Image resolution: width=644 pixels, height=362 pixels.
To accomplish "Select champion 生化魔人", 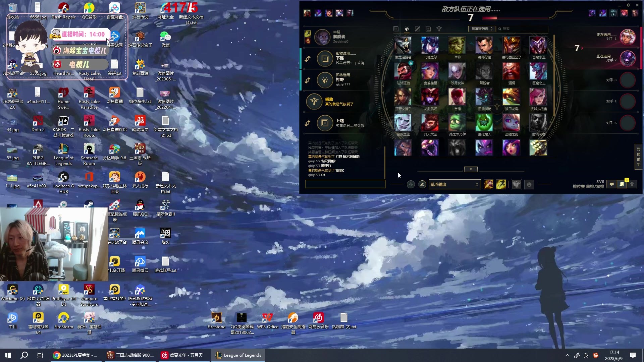I will (x=484, y=122).
